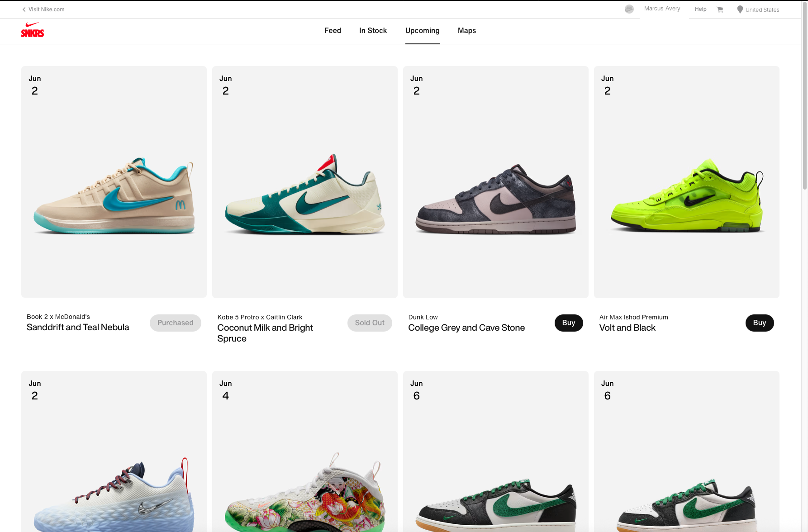This screenshot has height=532, width=808.
Task: Open the Maps tab
Action: click(x=466, y=31)
